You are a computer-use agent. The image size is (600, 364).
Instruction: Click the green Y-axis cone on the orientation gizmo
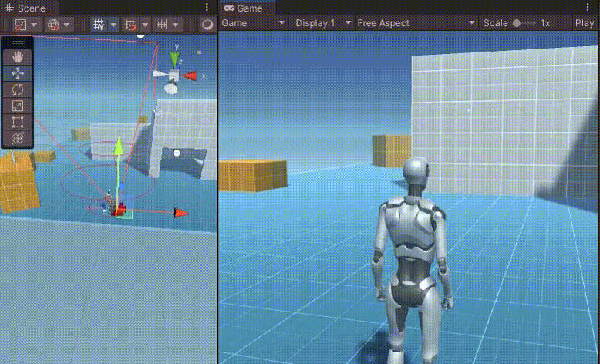tap(175, 59)
